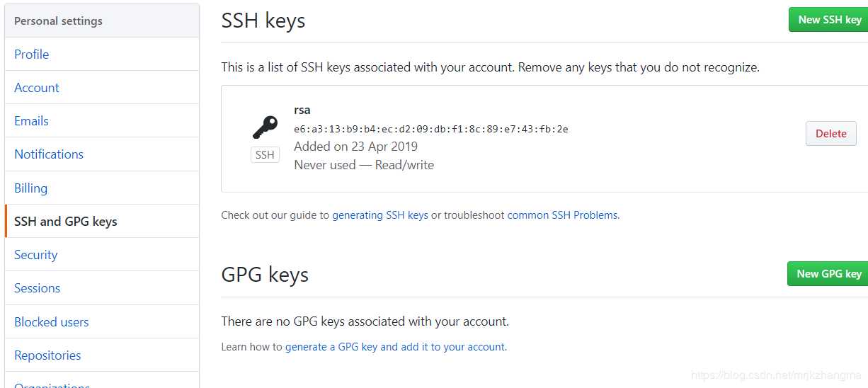Click the SSH badge label under key
This screenshot has width=868, height=388.
point(265,154)
